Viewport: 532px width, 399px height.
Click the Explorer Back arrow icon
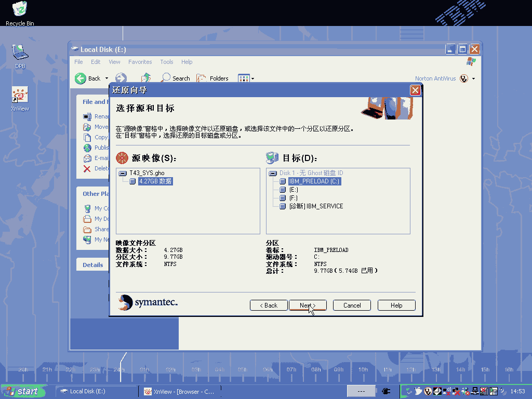point(81,78)
